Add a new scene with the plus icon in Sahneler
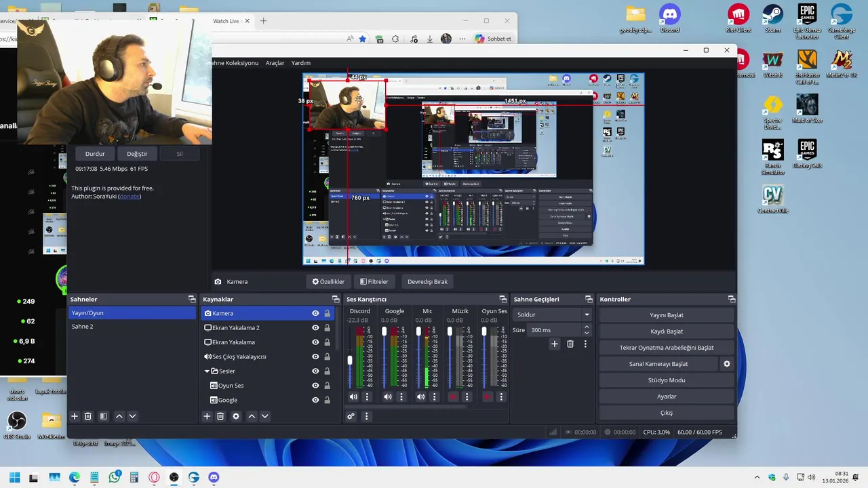Screen dimensions: 868x488 [x=75, y=416]
